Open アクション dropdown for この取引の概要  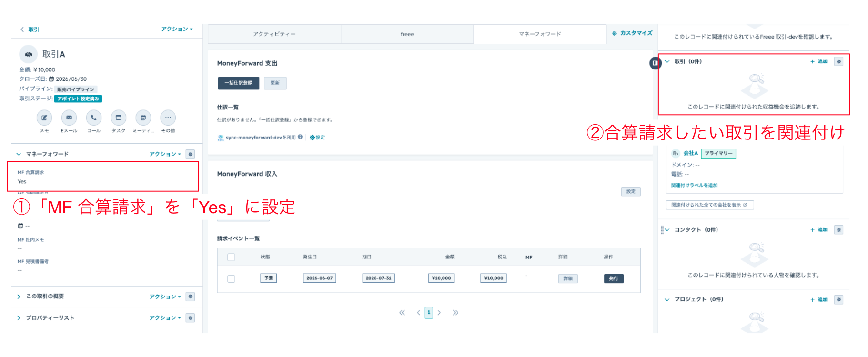(x=165, y=297)
